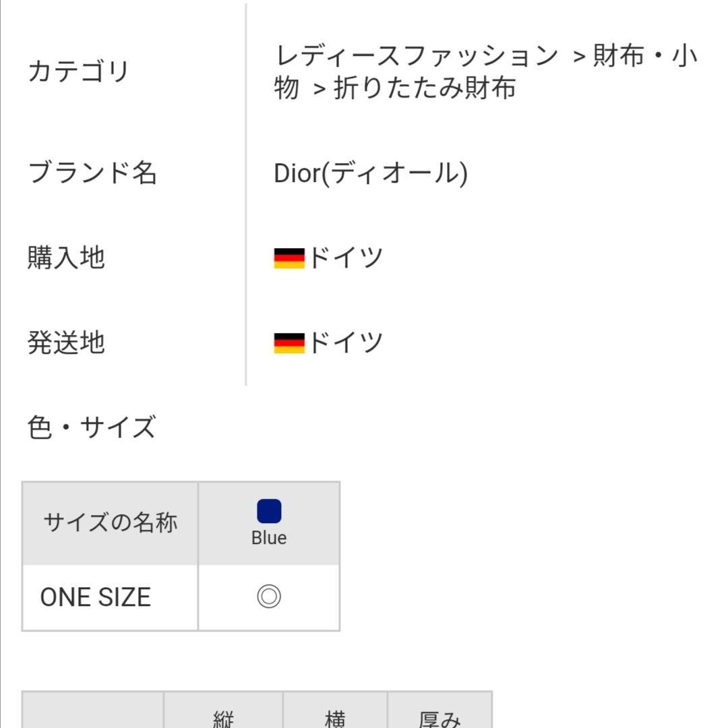
Task: Click the German flag beside 購入地
Action: coord(289,258)
